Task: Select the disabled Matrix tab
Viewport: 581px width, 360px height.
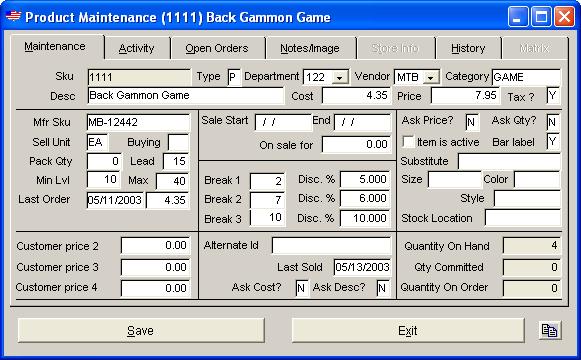Action: click(x=534, y=49)
